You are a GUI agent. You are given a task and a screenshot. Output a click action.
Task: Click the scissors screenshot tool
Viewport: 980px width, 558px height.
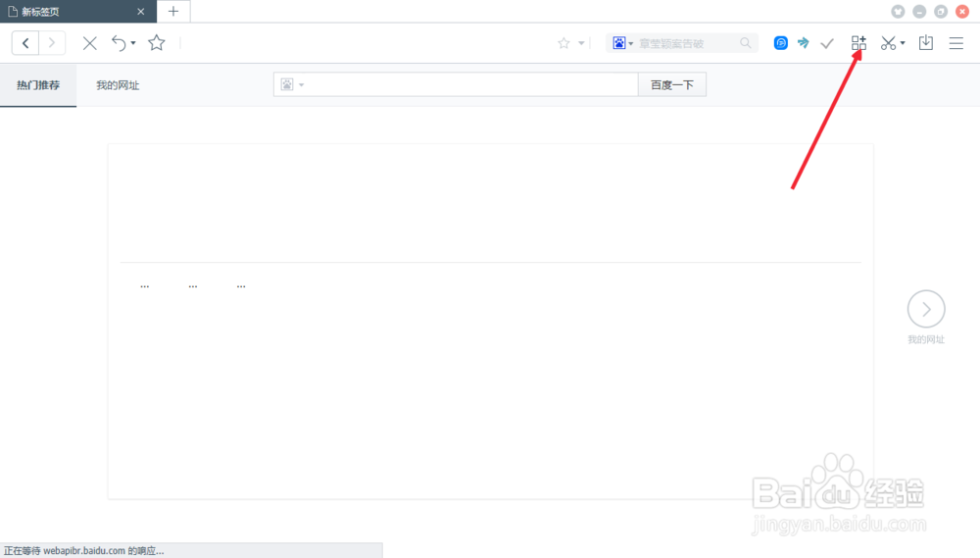click(888, 42)
